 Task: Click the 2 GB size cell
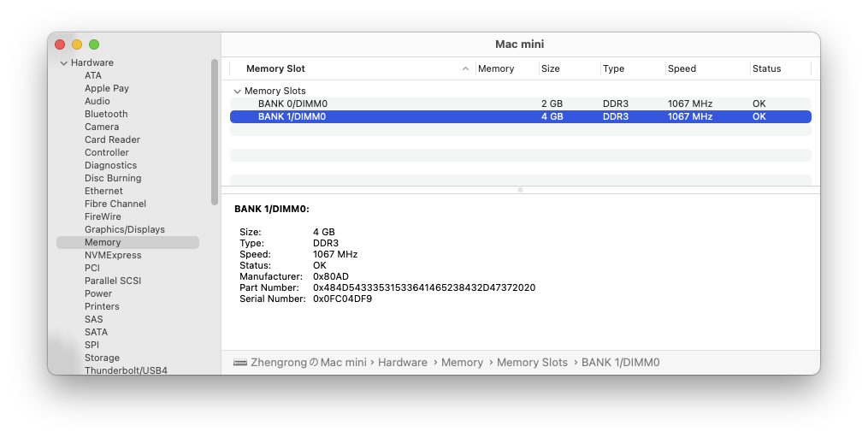click(552, 104)
